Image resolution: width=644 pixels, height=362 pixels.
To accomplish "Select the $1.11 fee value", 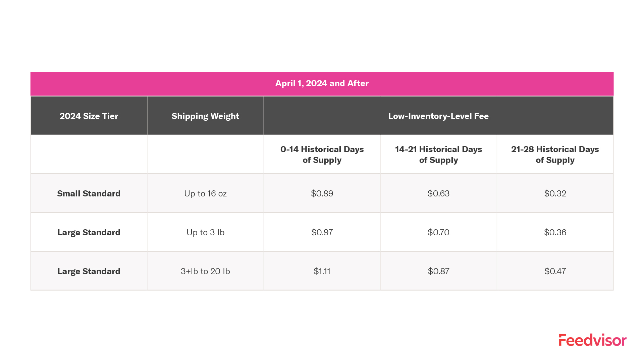I will click(322, 271).
